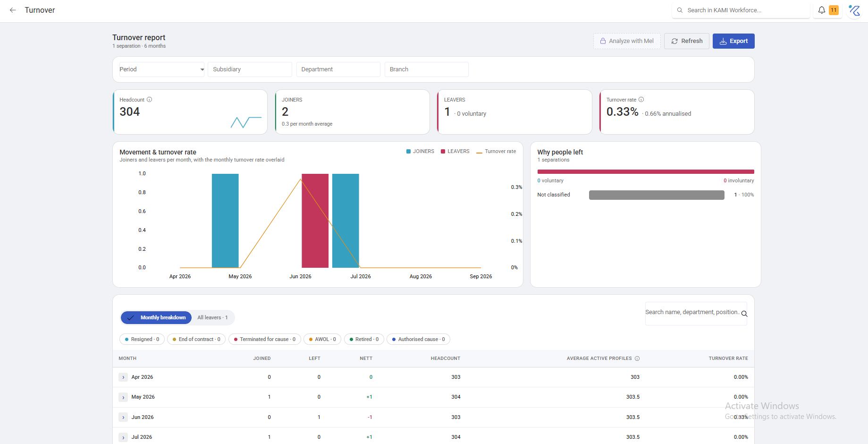Viewport: 868px width, 444px height.
Task: Open the notifications bell
Action: (822, 10)
